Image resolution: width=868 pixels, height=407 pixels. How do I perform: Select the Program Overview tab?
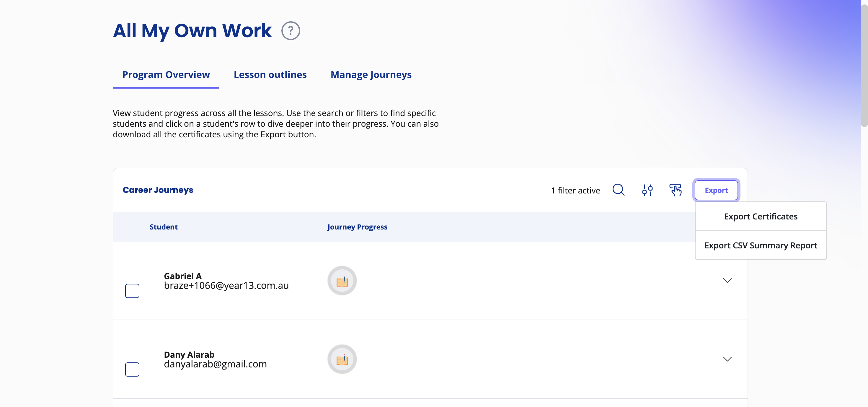(x=166, y=74)
